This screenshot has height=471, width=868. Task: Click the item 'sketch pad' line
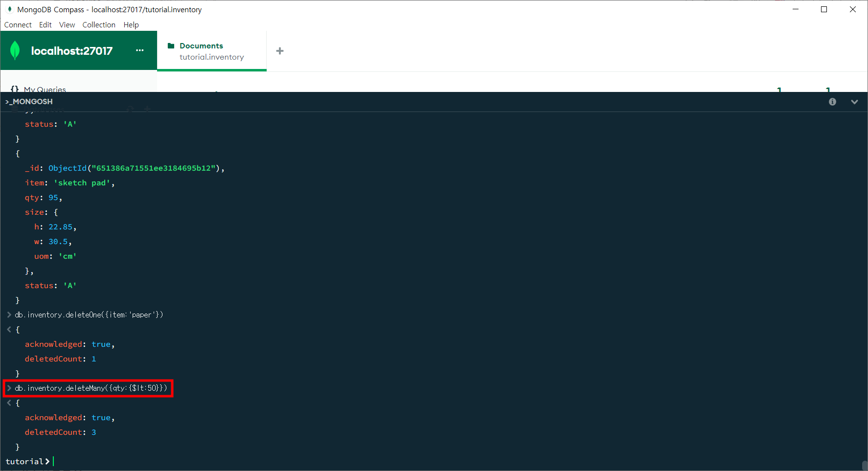point(70,183)
